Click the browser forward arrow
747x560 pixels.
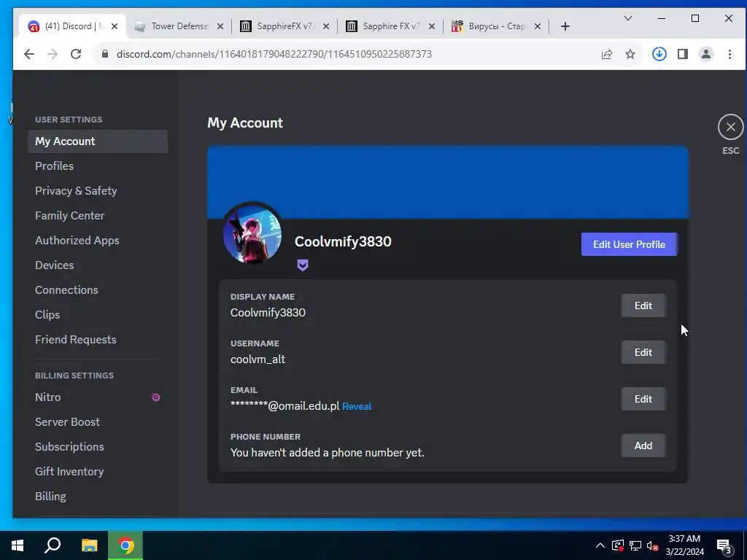53,54
